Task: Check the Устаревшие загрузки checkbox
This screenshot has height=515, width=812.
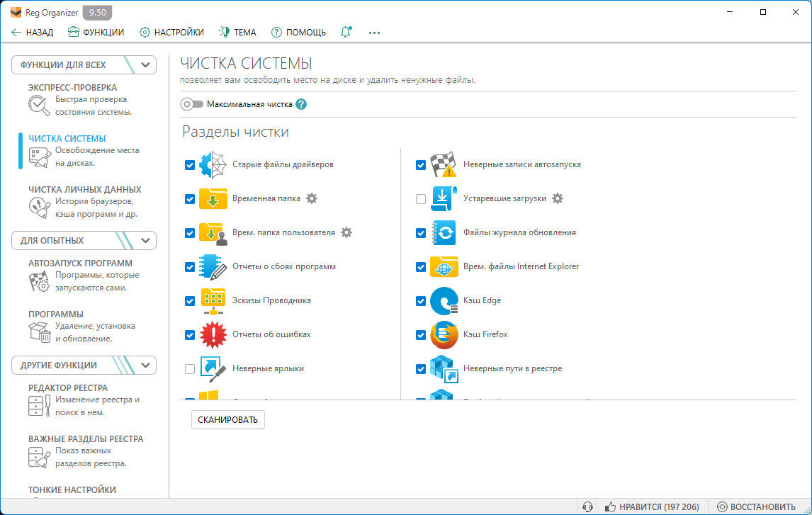Action: coord(420,199)
